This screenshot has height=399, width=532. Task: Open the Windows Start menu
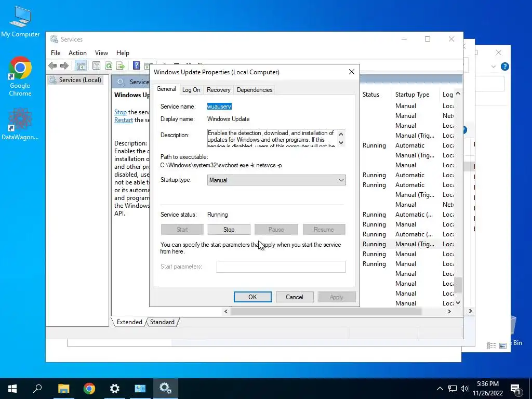(x=12, y=389)
